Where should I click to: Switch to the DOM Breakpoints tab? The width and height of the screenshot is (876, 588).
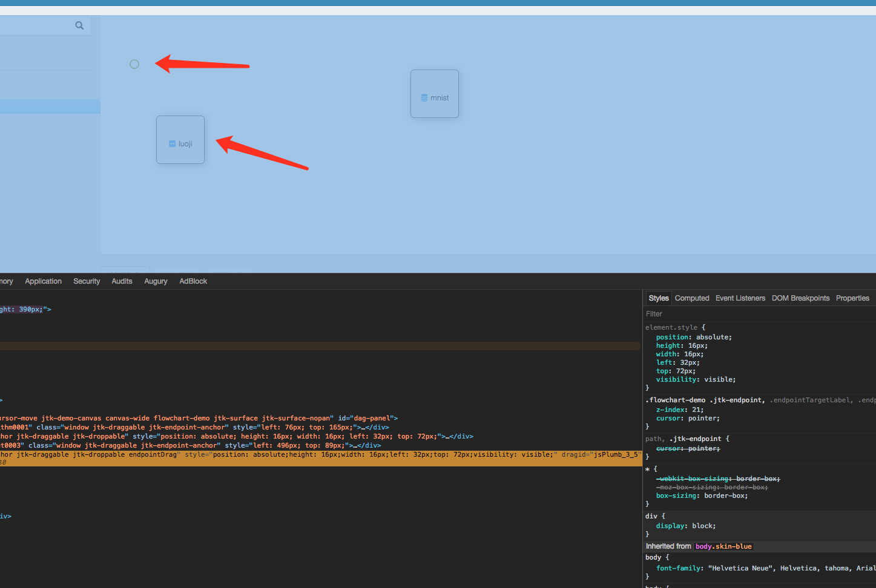pos(800,298)
